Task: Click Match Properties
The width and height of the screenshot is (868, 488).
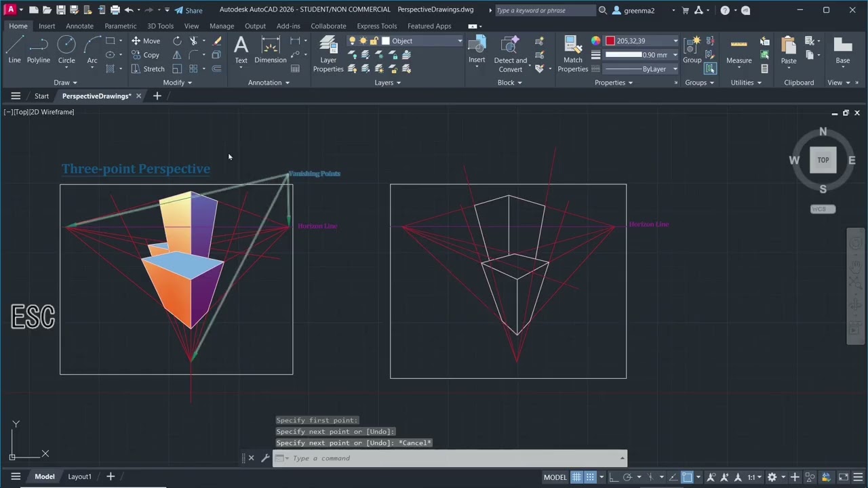Action: click(x=573, y=54)
